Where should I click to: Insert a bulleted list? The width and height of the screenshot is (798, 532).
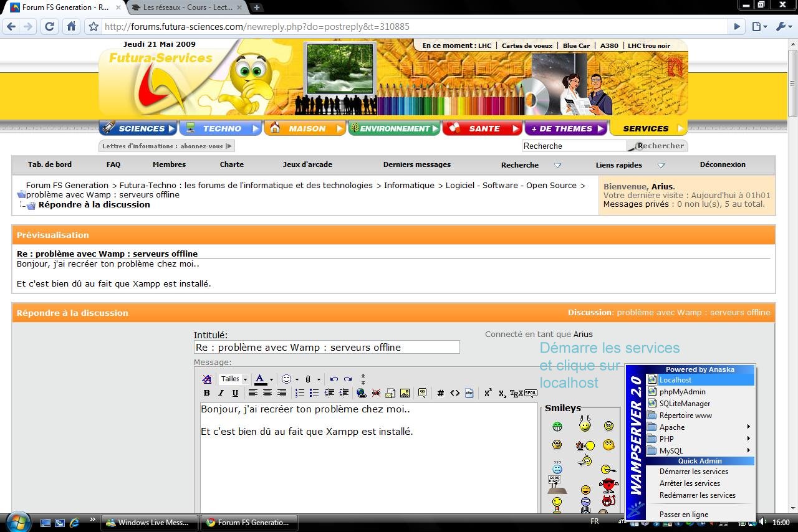[x=314, y=393]
